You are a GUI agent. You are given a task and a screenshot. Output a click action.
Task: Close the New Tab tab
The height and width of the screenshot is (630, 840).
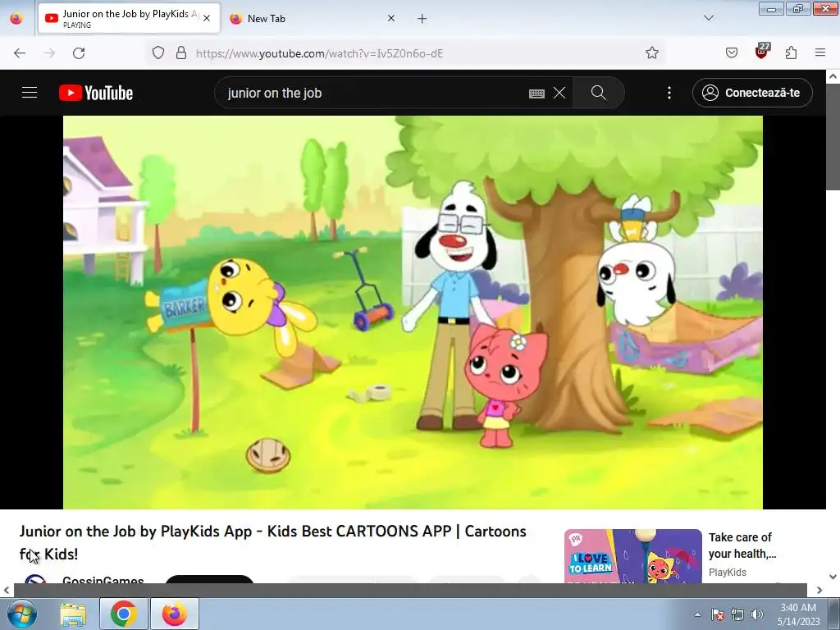coord(391,18)
